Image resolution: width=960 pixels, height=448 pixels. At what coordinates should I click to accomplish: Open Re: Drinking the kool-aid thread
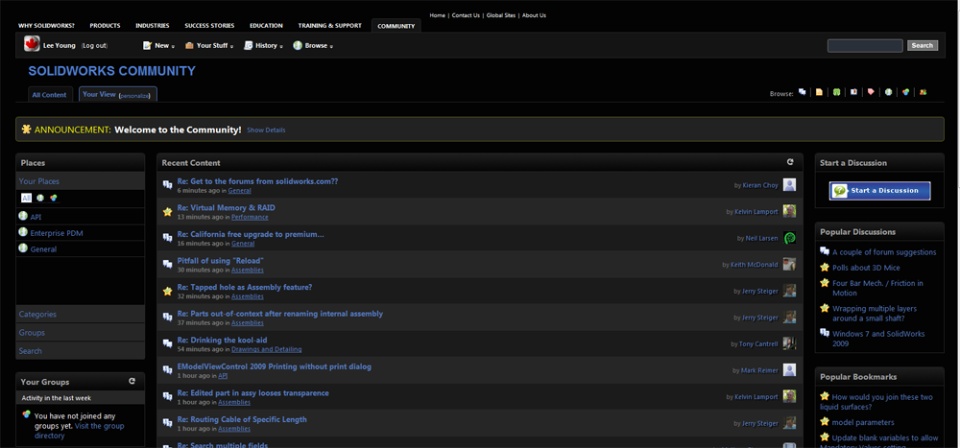[222, 340]
